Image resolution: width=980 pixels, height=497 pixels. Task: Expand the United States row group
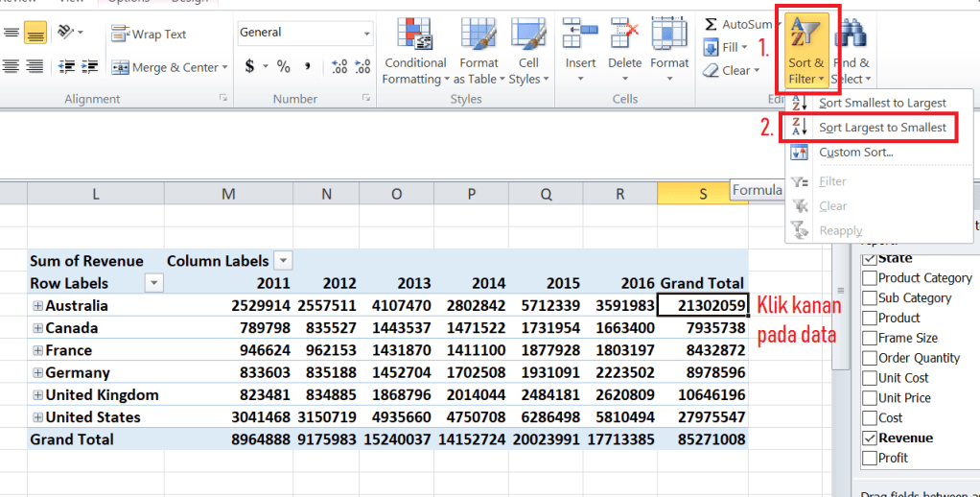[x=38, y=417]
